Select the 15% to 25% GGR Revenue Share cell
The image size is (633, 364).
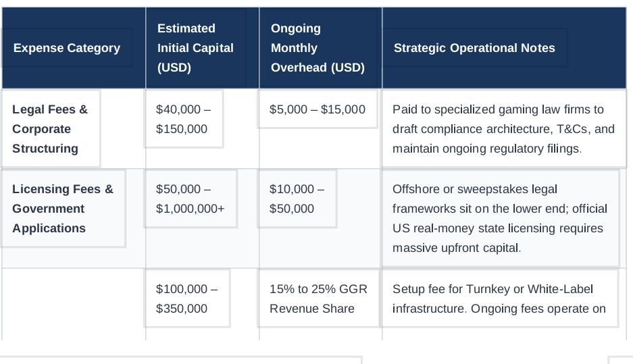pos(320,305)
